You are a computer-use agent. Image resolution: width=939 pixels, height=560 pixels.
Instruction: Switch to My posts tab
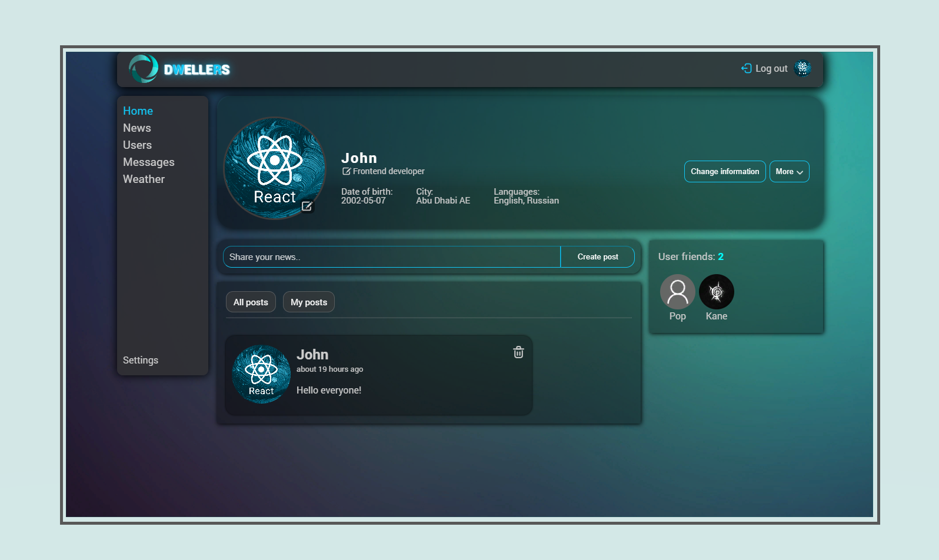pos(308,302)
